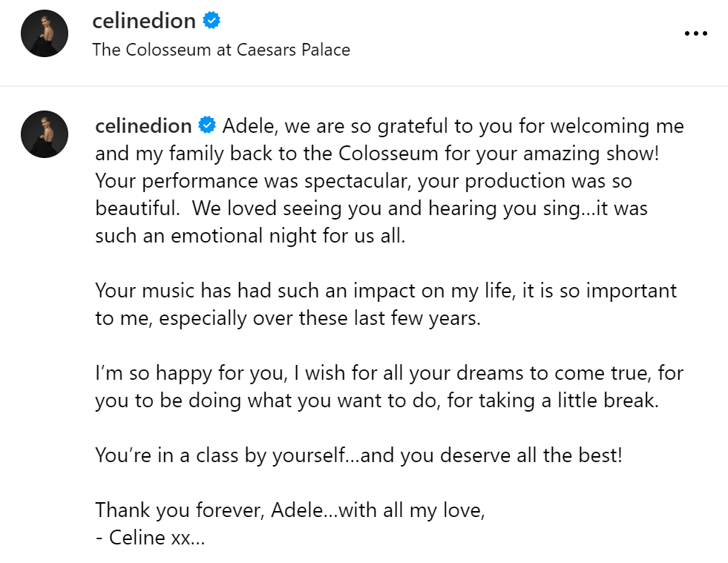Click the word "Colosseum" within the caption
728x563 pixels.
pyautogui.click(x=388, y=154)
